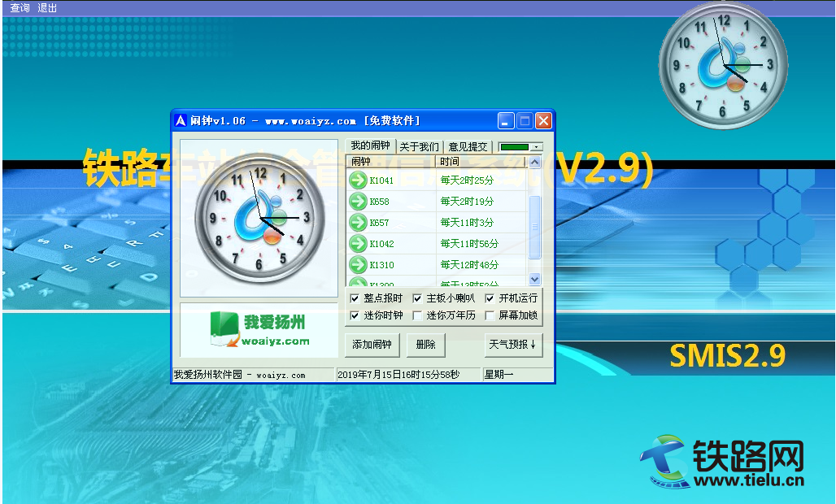Close the alarm clock window

click(x=543, y=121)
